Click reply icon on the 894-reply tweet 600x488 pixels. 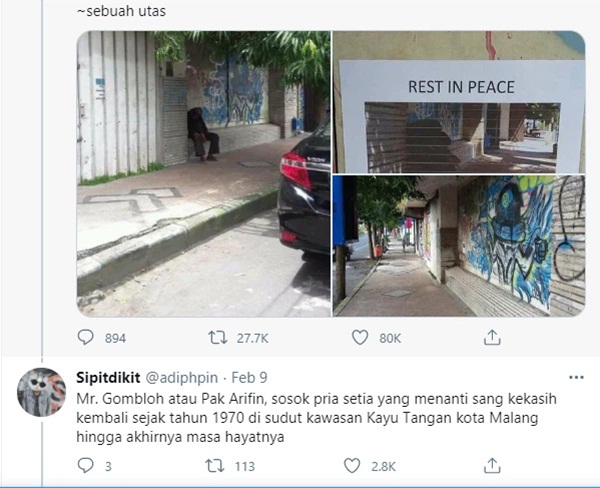[85, 338]
